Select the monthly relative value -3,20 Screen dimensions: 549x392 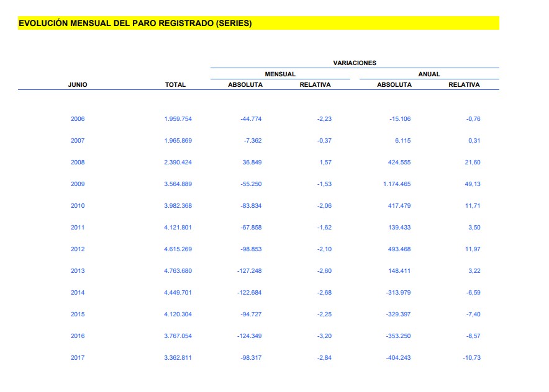(x=324, y=336)
